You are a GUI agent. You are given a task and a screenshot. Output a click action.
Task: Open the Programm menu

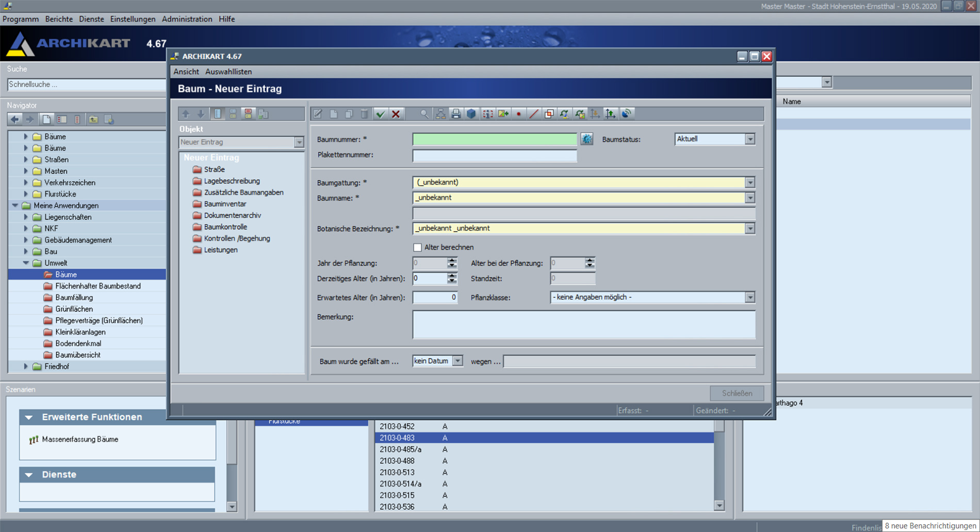click(21, 19)
